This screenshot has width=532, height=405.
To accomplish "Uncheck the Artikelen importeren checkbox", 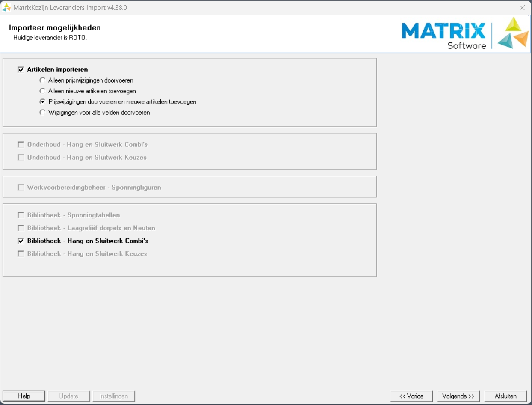I will [21, 70].
